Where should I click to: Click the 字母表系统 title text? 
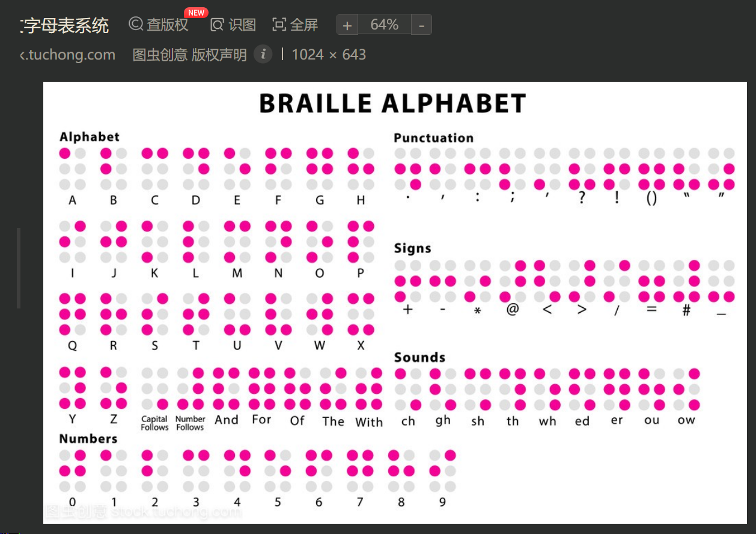coord(65,25)
